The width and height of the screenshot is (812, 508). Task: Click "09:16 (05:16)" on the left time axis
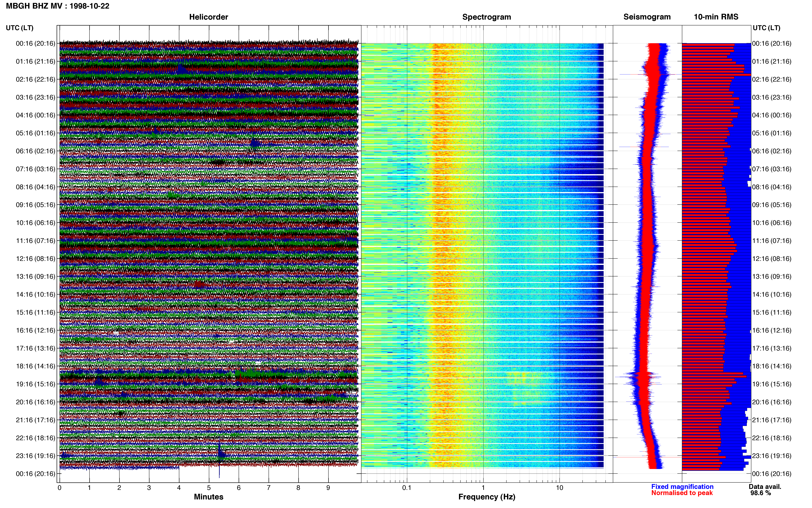36,205
